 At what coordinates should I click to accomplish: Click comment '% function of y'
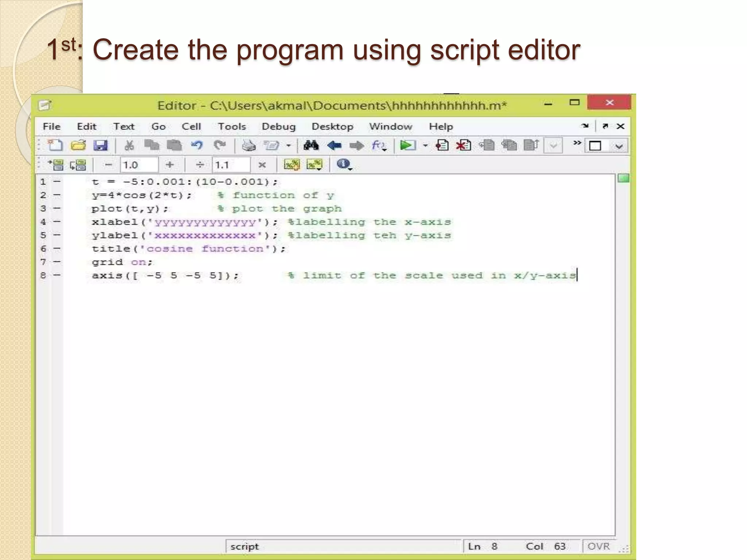(275, 195)
